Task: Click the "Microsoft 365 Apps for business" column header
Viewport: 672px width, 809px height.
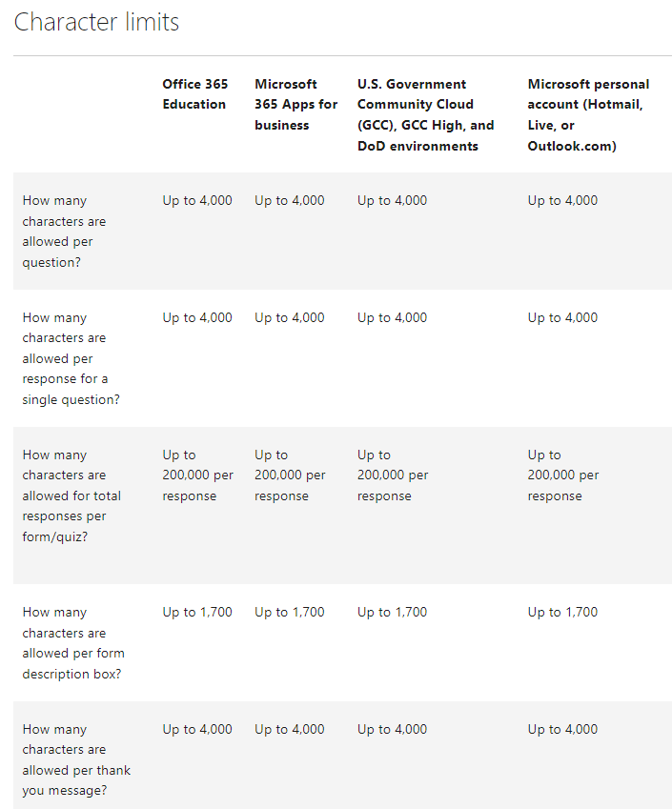Action: click(x=295, y=105)
